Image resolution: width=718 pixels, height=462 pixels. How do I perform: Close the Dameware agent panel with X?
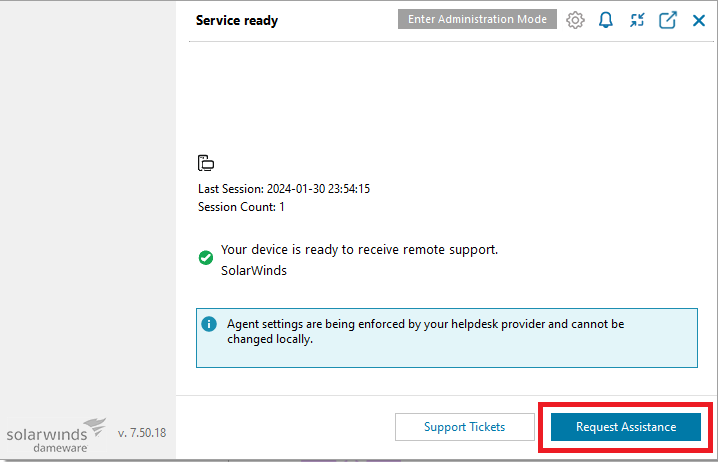(x=699, y=20)
